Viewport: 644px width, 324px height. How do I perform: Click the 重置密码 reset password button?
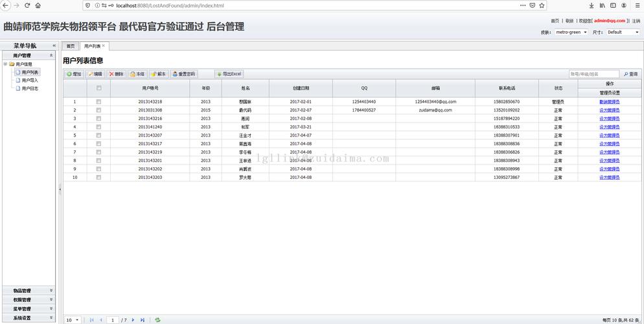pyautogui.click(x=184, y=74)
